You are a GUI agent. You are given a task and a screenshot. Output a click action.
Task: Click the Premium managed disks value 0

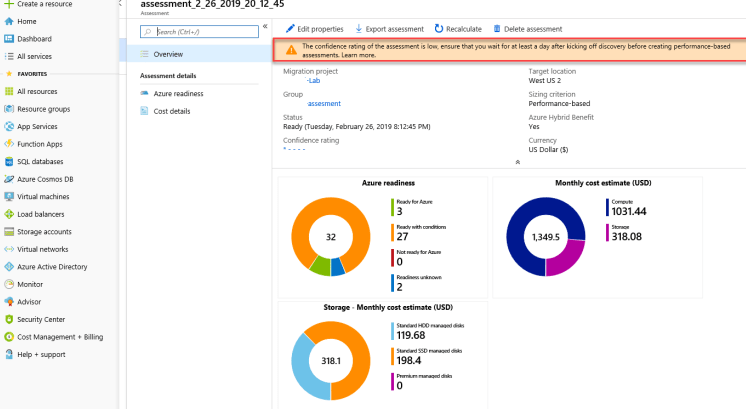click(400, 386)
